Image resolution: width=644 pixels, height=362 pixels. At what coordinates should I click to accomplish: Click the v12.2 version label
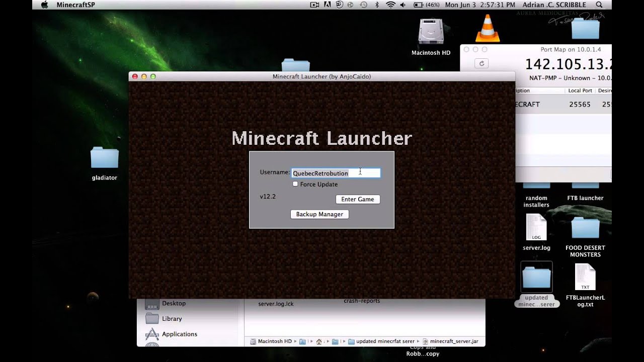tap(268, 197)
